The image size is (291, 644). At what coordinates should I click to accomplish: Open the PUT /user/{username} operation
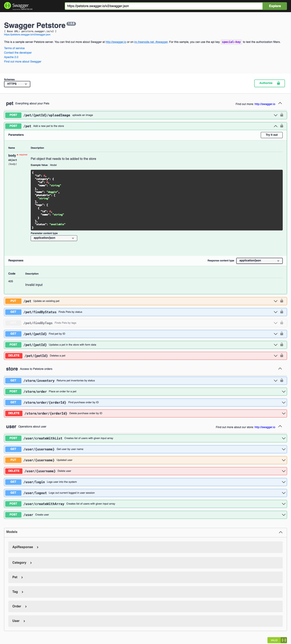145,460
